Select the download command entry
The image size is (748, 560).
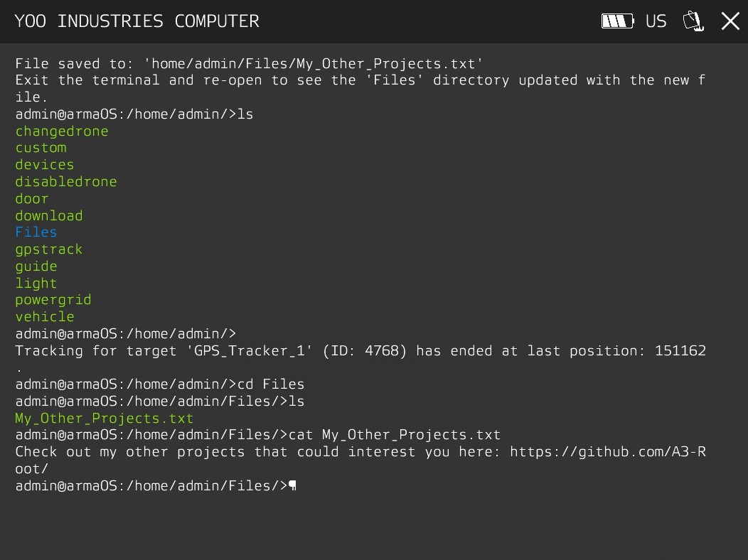[x=49, y=216]
